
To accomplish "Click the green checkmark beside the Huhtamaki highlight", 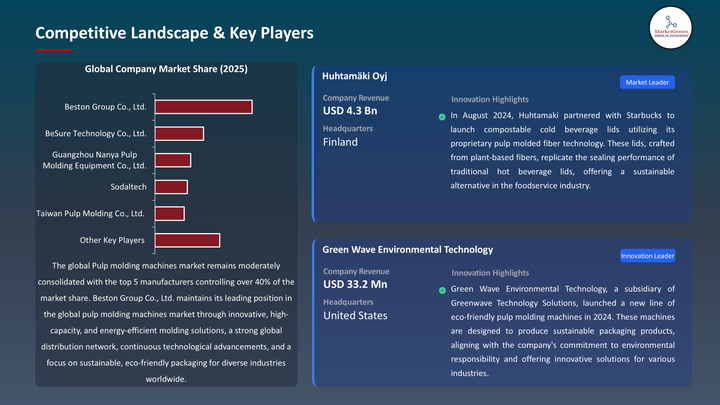I will point(442,117).
